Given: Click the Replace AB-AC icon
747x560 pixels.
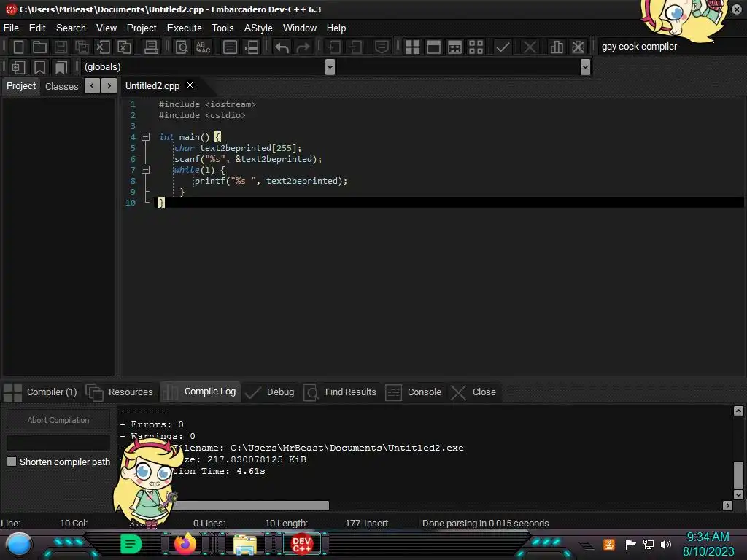Looking at the screenshot, I should (x=203, y=47).
